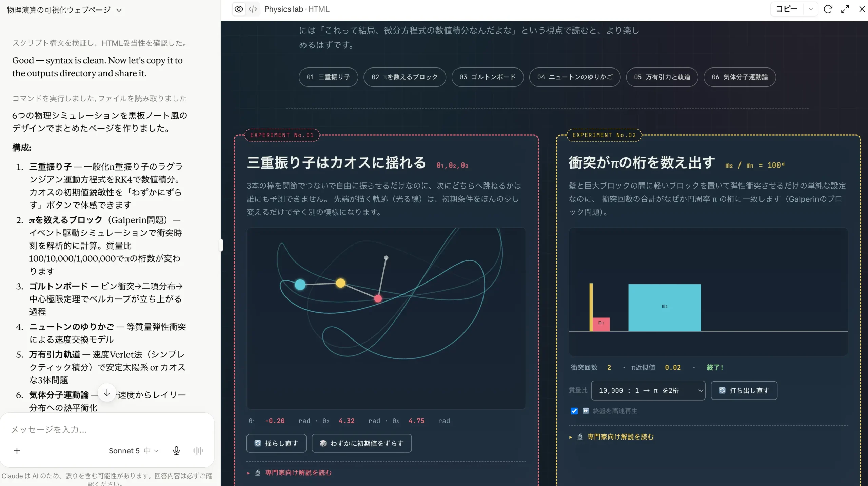Click microscope icon in Experiment 01 explanation
Image resolution: width=868 pixels, height=486 pixels.
coord(258,472)
